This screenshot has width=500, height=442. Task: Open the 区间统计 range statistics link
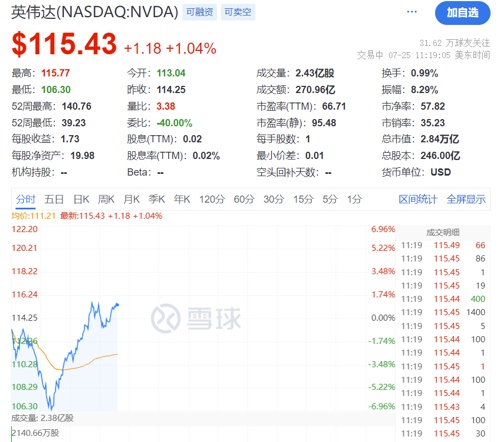pyautogui.click(x=418, y=199)
